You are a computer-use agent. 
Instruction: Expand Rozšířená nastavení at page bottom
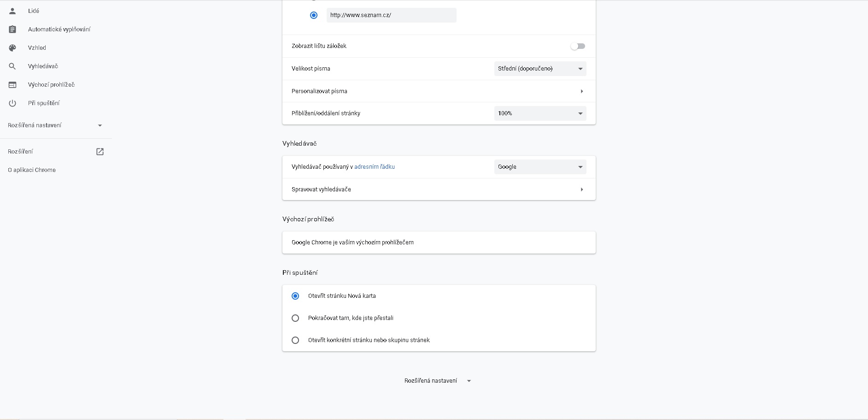click(x=437, y=381)
